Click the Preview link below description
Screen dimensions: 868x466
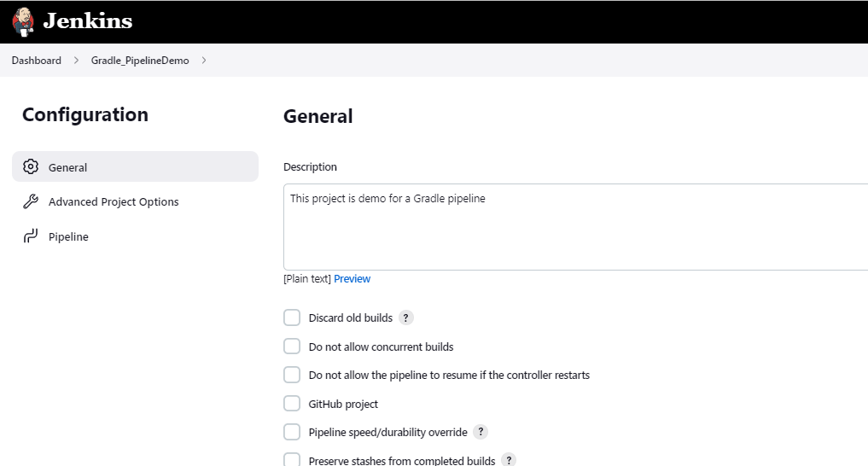tap(352, 279)
